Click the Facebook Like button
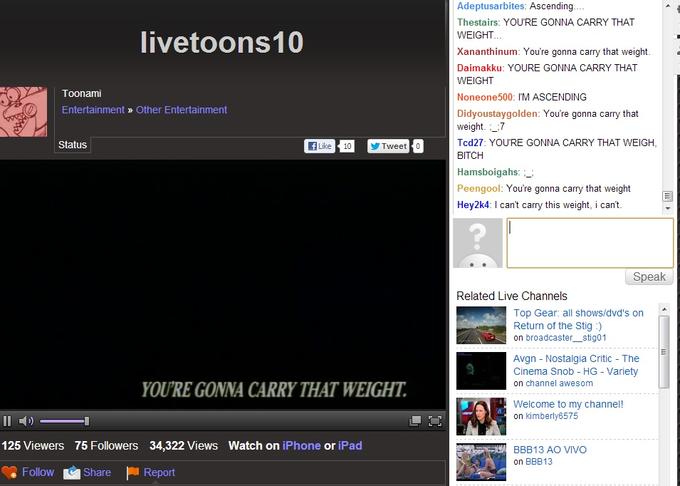Image resolution: width=680 pixels, height=486 pixels. 319,146
